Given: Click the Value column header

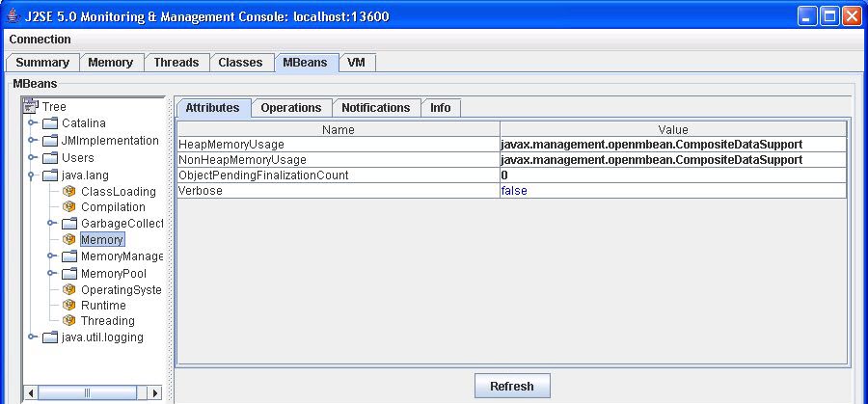Looking at the screenshot, I should 673,129.
